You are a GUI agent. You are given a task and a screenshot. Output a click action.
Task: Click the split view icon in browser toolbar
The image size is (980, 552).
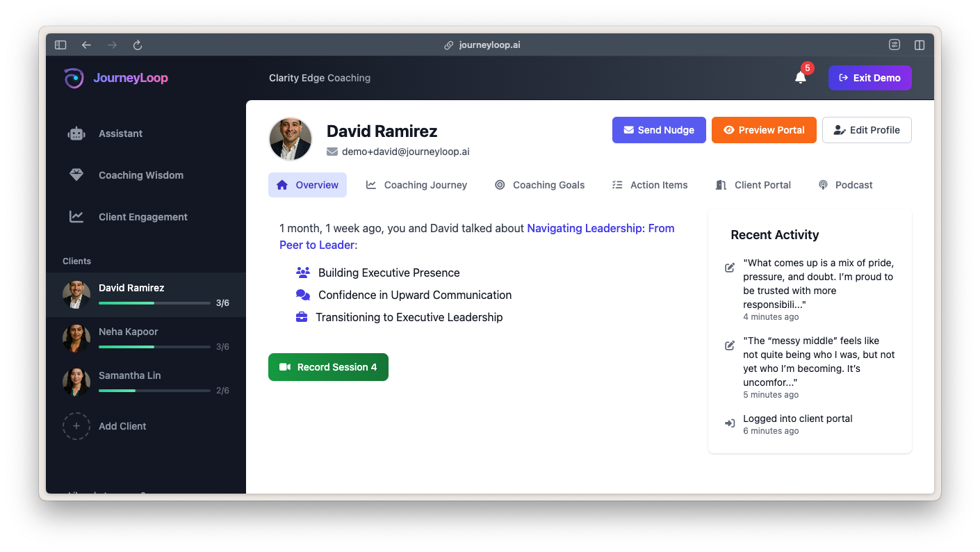[920, 45]
